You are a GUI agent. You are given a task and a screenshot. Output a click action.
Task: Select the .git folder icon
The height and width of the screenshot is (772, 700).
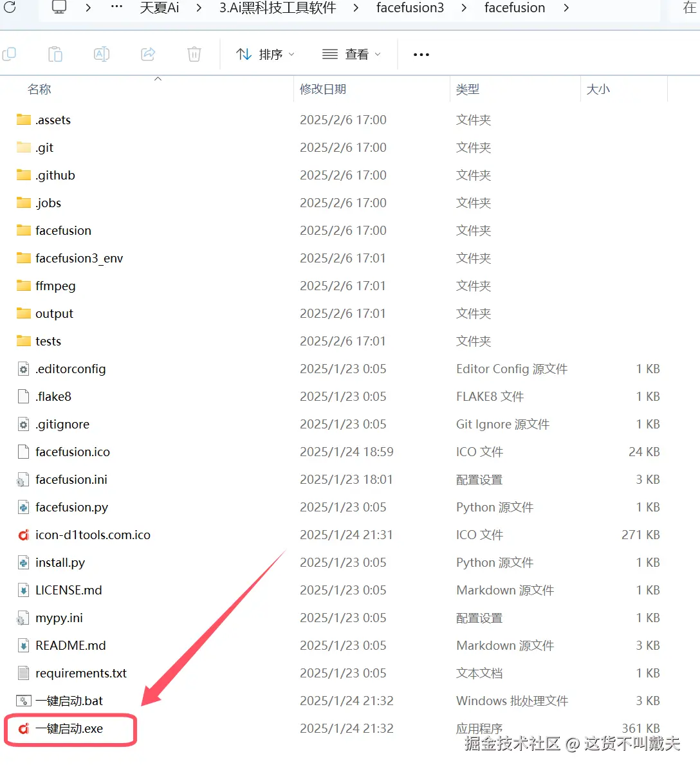24,147
